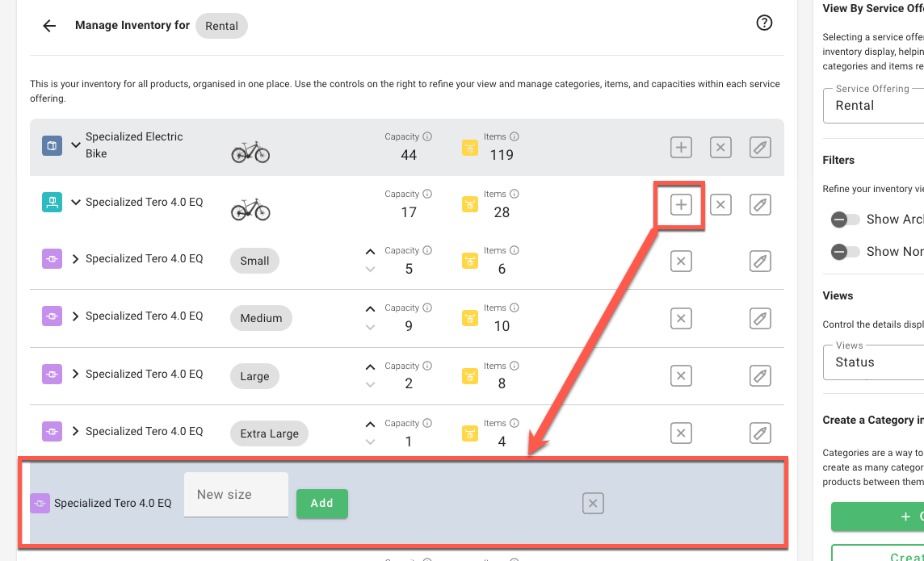The width and height of the screenshot is (924, 561).
Task: Click the green Add button
Action: [x=321, y=504]
